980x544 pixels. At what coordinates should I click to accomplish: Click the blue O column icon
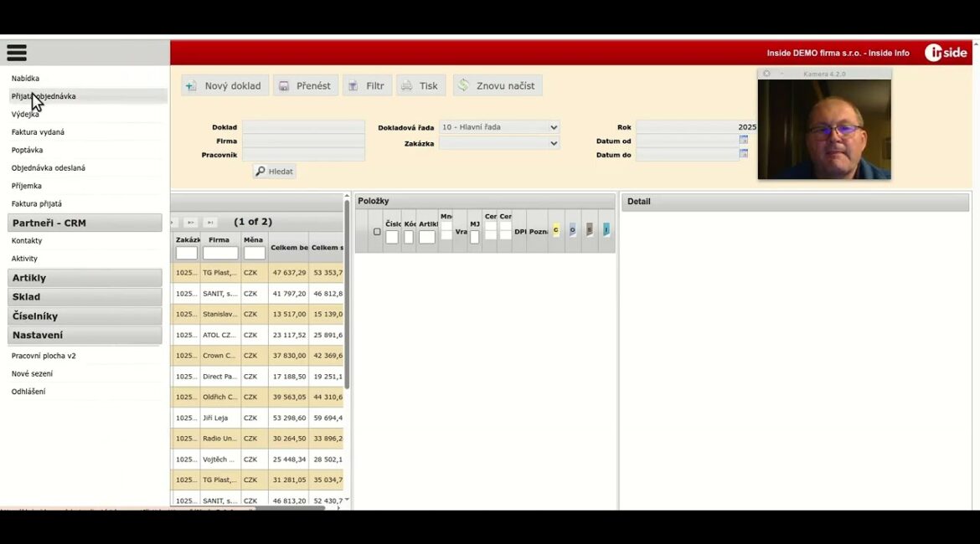[x=572, y=230]
